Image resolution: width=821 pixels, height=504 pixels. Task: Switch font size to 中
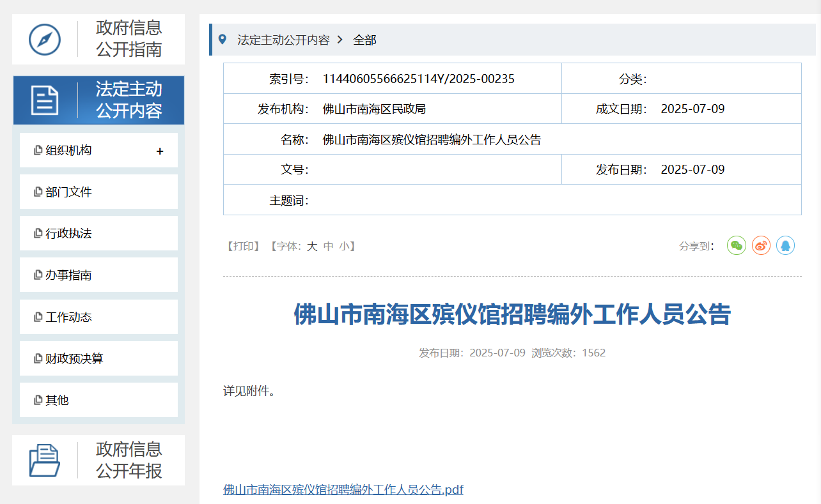[329, 247]
